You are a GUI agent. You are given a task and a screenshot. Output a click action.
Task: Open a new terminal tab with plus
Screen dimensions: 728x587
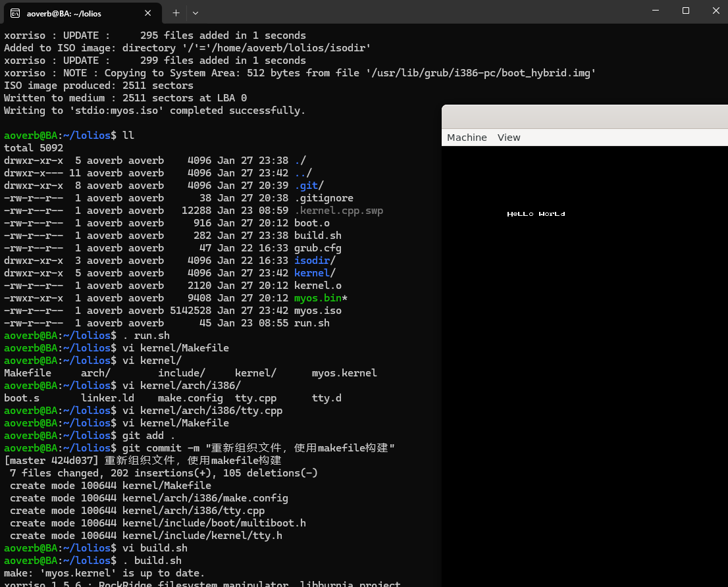tap(176, 13)
